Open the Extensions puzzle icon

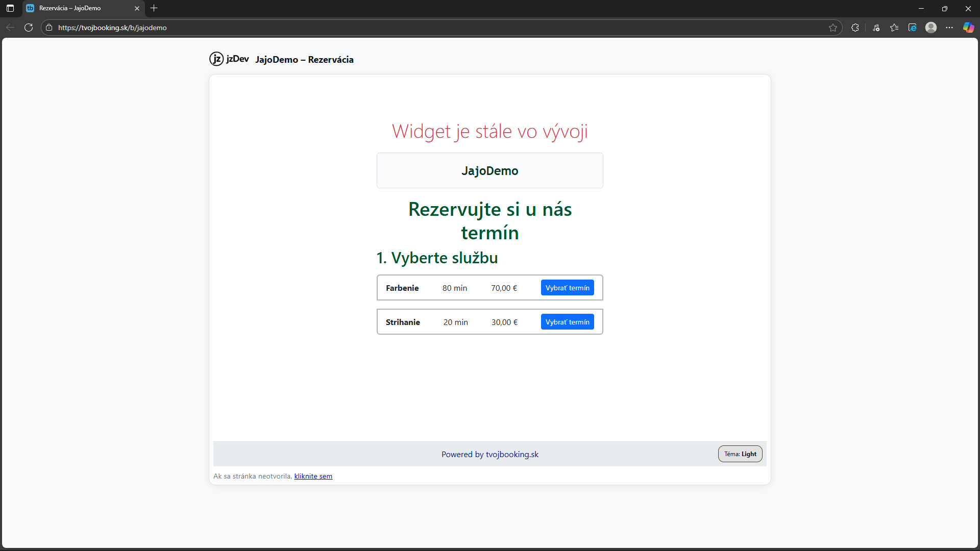(x=855, y=28)
